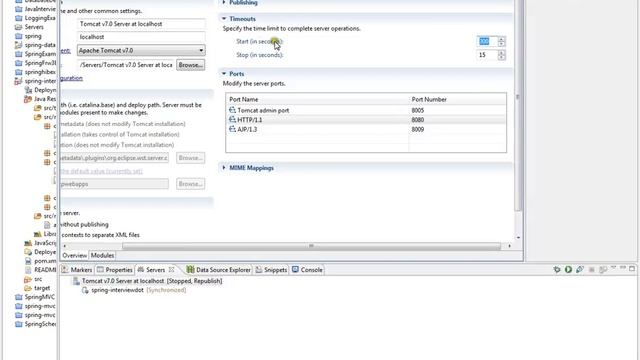
Task: Select 'Tomcat v7.0 Server at localhost' in Servers view
Action: tap(152, 281)
